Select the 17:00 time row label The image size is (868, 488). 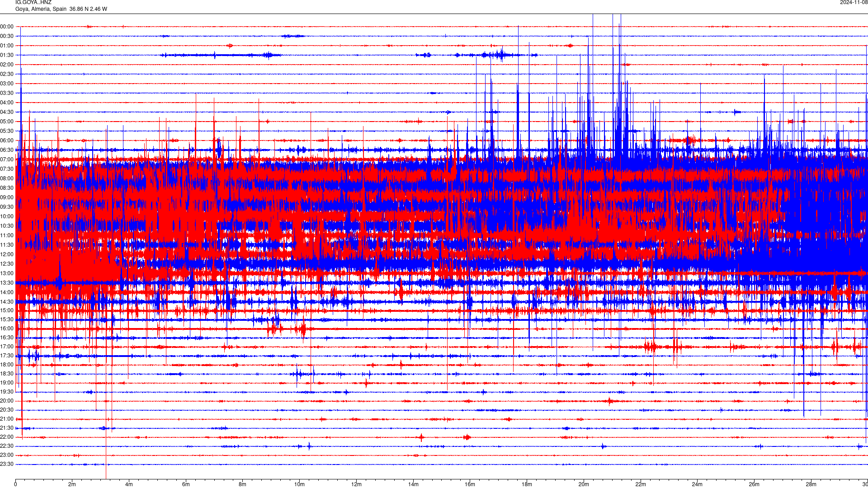[7, 347]
